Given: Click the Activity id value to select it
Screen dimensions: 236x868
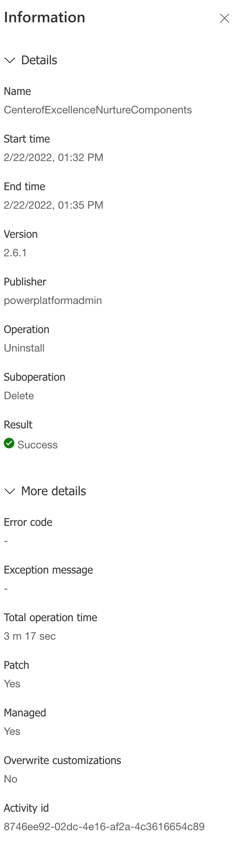Looking at the screenshot, I should pos(104,826).
